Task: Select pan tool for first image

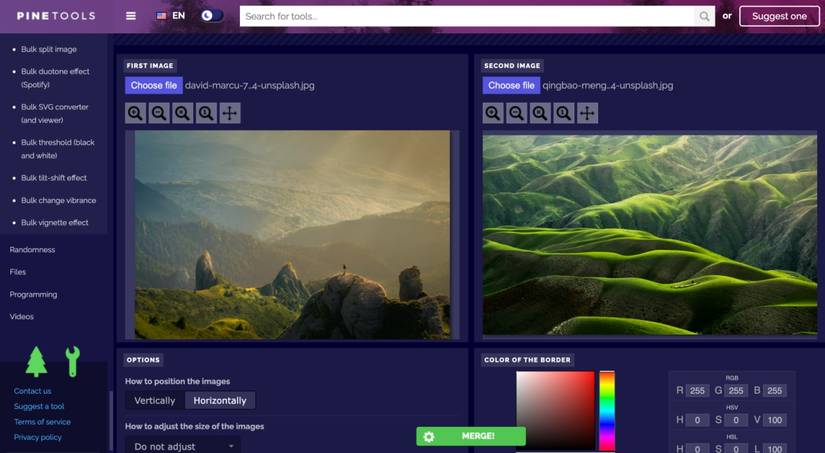Action: 230,113
